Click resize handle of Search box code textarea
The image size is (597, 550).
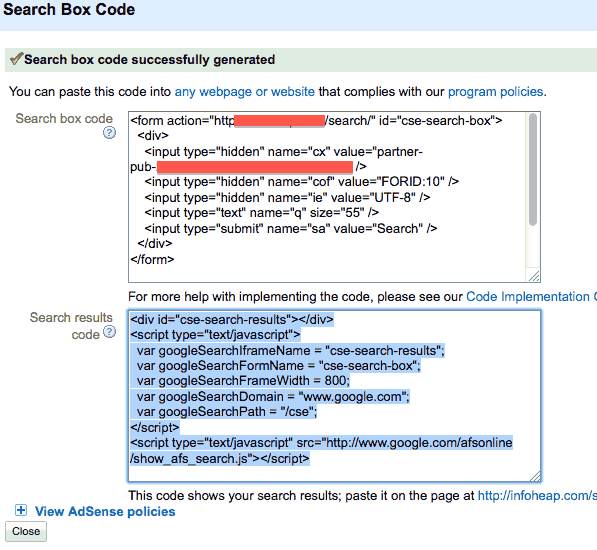(534, 276)
